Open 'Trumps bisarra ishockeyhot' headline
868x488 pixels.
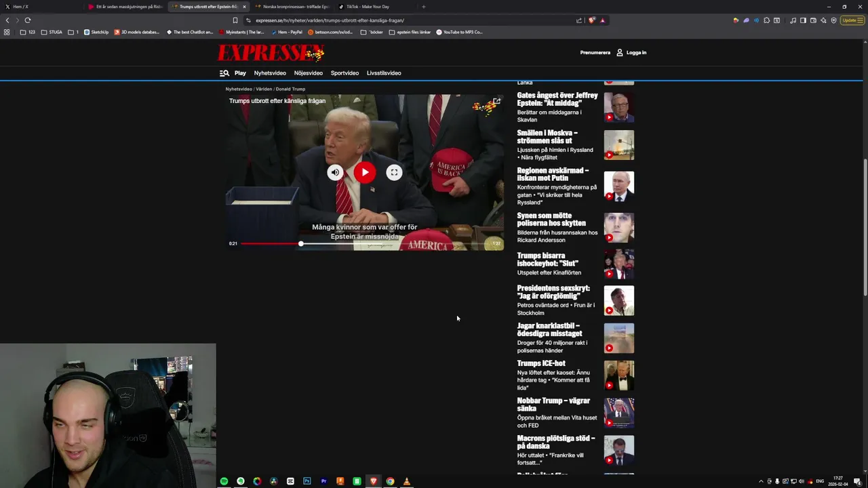tap(548, 260)
